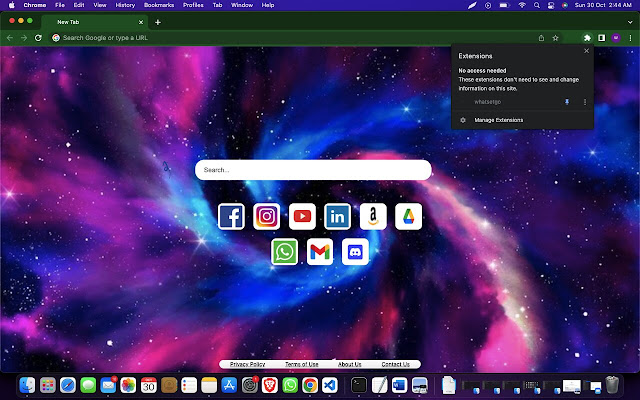
Task: Open the Discord shortcut tile
Action: tap(356, 252)
